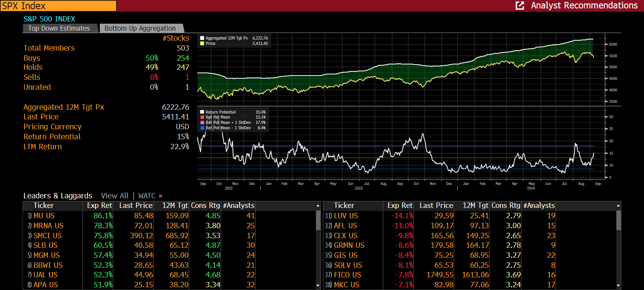
Task: Switch to Top Down Estimates tab
Action: (59, 28)
